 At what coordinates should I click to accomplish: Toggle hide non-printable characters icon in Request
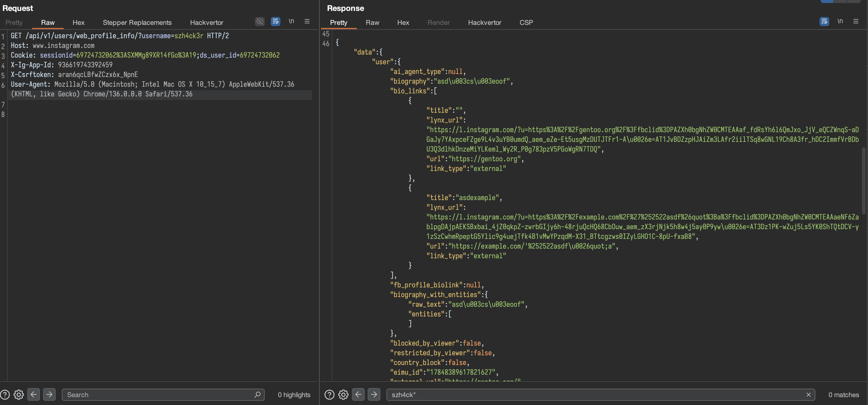(260, 22)
